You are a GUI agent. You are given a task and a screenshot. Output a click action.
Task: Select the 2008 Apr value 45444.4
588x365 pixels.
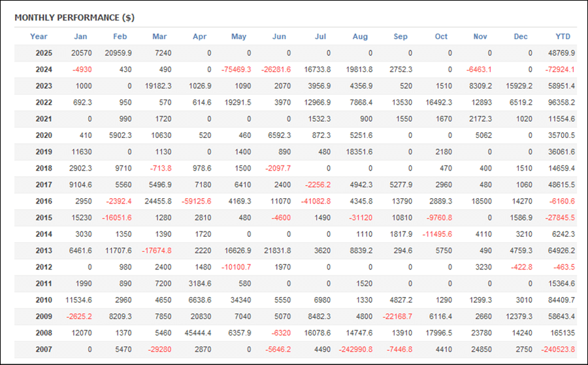click(197, 333)
